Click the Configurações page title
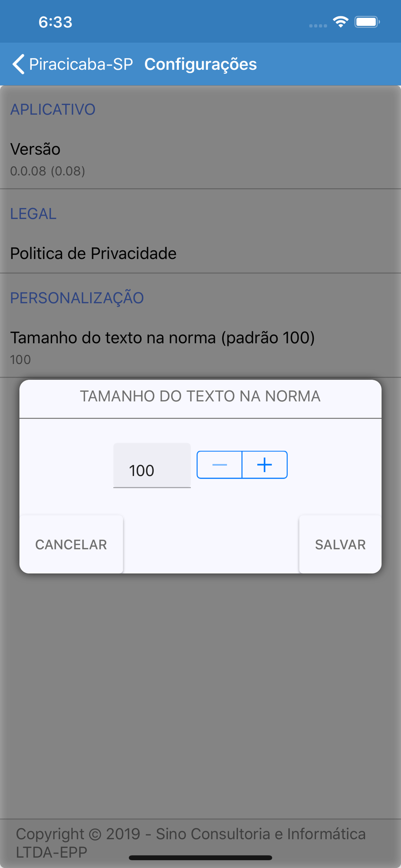 click(x=200, y=64)
